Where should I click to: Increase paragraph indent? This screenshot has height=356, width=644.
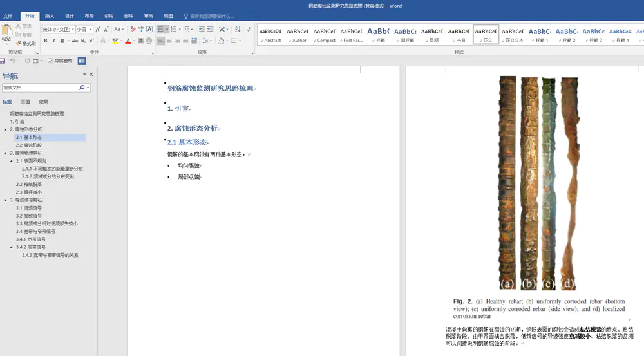(x=211, y=29)
